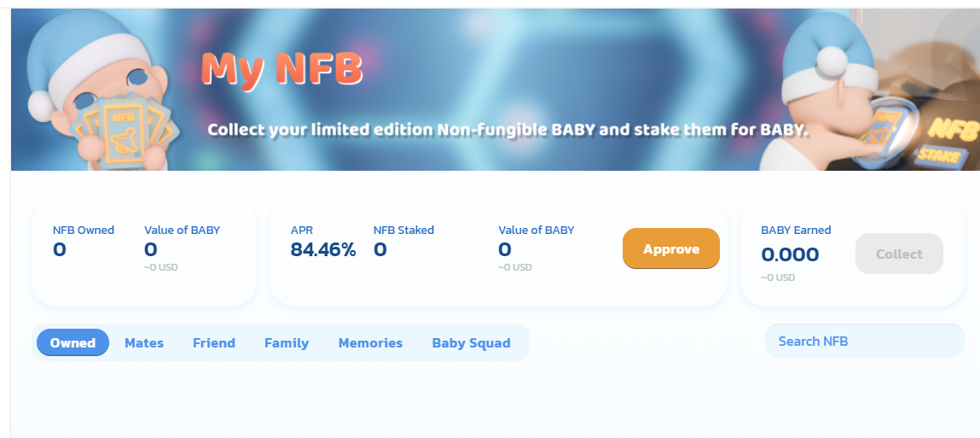This screenshot has width=980, height=438.
Task: Click the NFB Owned count
Action: [x=60, y=249]
